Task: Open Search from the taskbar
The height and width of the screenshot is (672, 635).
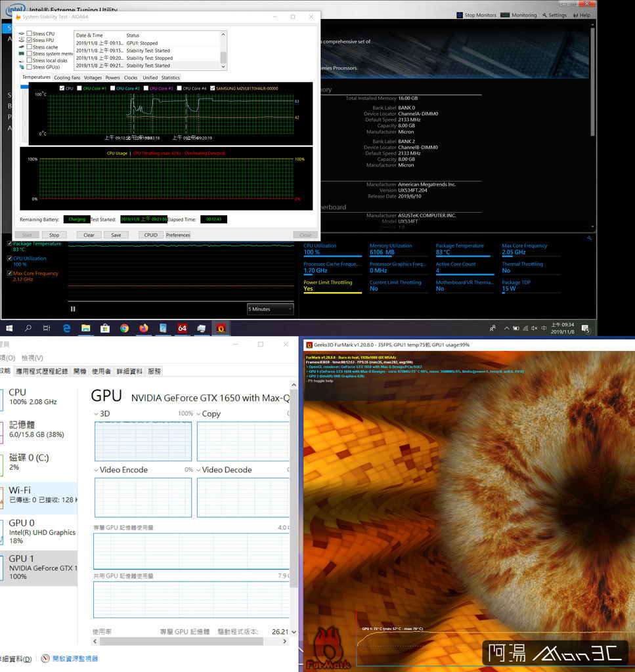Action: click(x=28, y=328)
